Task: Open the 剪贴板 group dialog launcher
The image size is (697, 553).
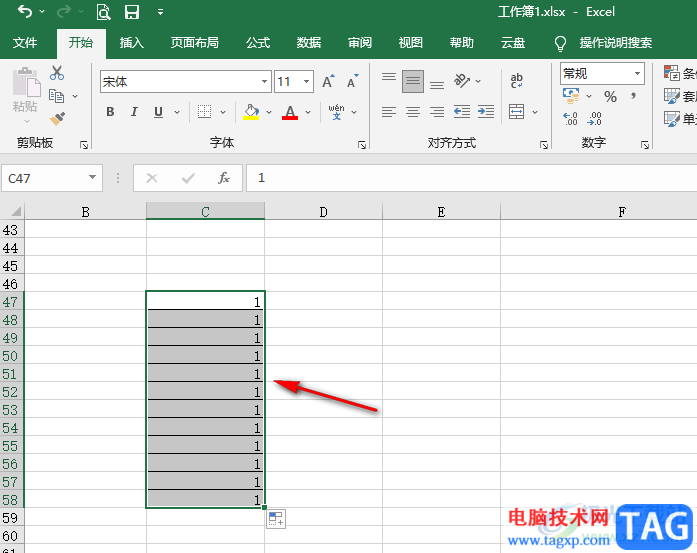Action: pyautogui.click(x=84, y=145)
